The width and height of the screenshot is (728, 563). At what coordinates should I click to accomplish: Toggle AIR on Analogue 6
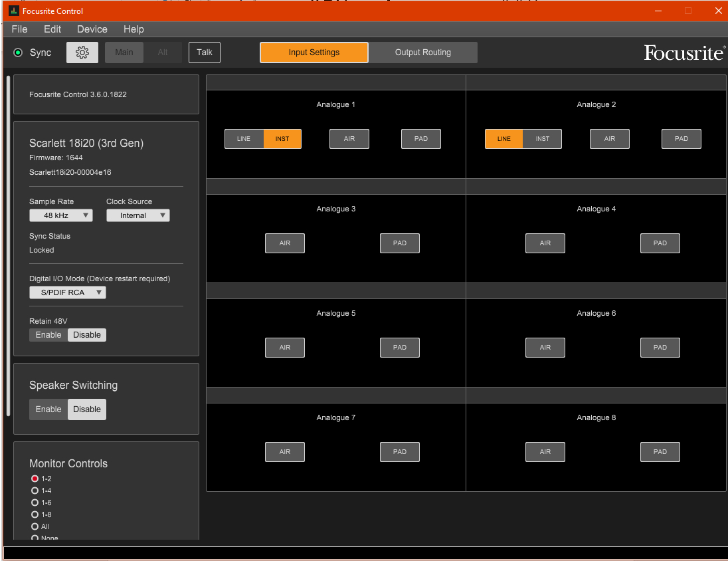point(545,348)
